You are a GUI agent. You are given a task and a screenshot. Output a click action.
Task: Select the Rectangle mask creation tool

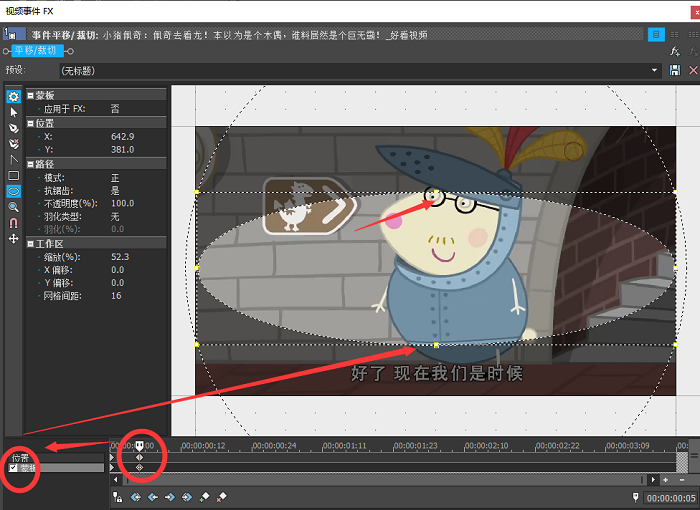(x=14, y=176)
